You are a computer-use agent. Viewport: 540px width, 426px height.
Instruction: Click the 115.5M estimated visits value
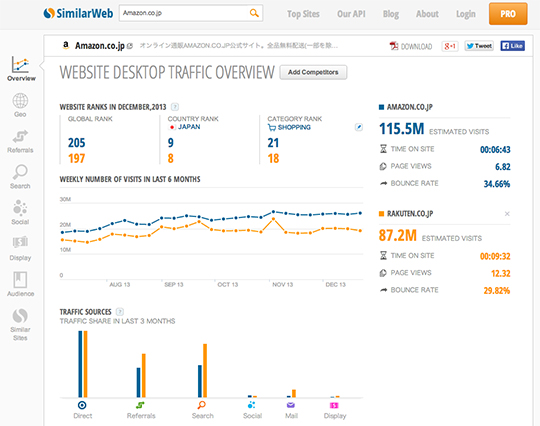tap(402, 129)
